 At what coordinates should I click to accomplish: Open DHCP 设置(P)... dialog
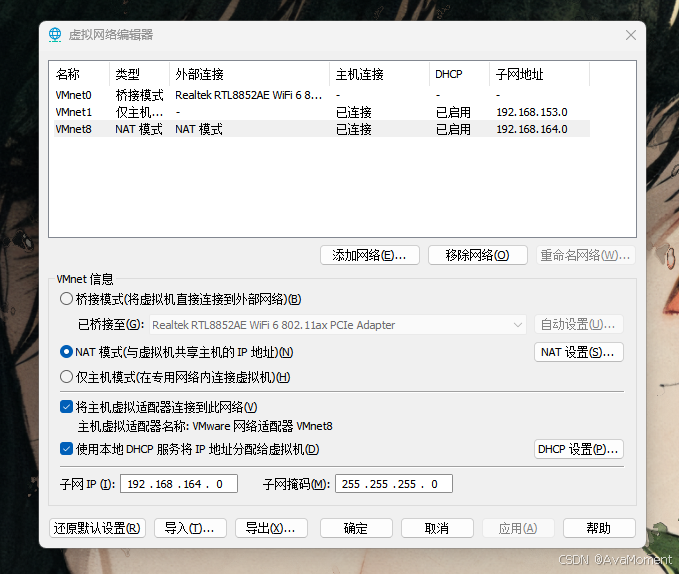pos(579,449)
